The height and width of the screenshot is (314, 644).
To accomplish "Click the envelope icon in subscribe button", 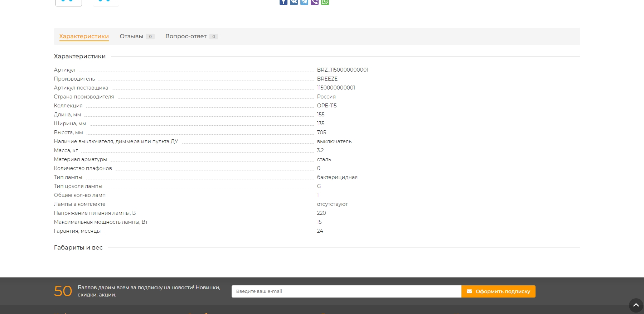I will 469,291.
